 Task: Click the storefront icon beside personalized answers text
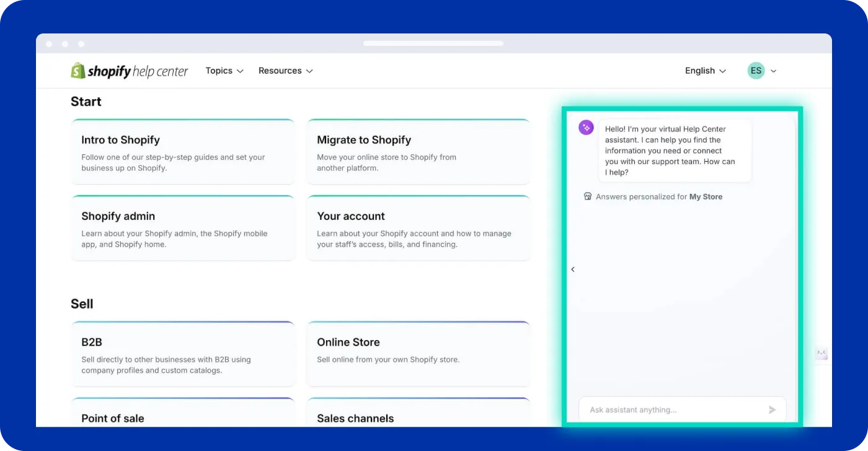tap(587, 196)
